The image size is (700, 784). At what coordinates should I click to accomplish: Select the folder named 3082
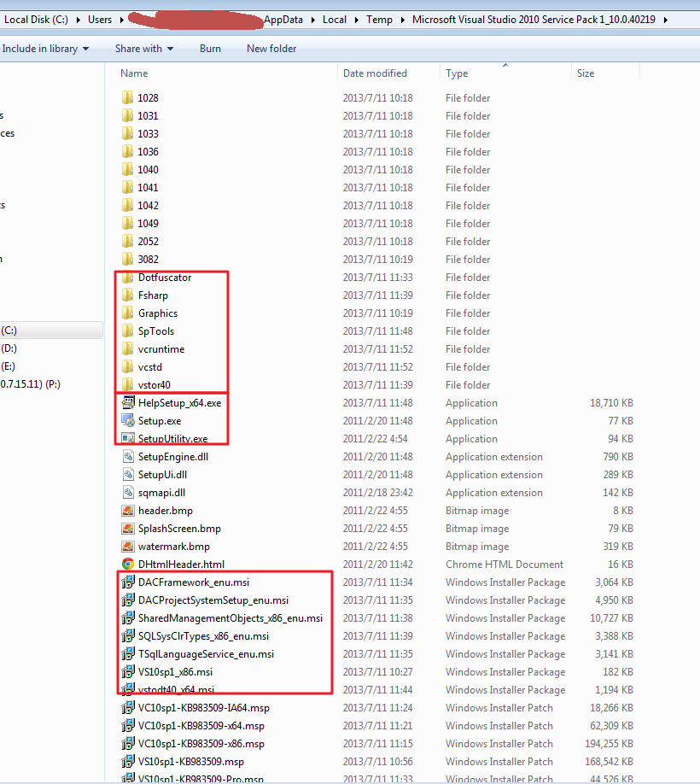[148, 259]
